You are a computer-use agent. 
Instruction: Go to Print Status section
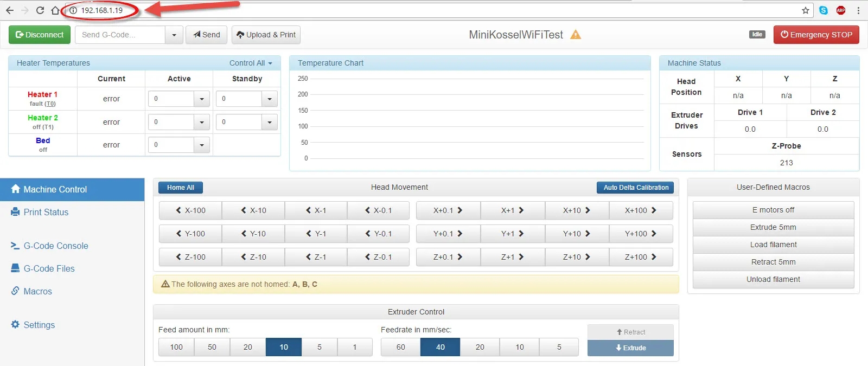[46, 212]
